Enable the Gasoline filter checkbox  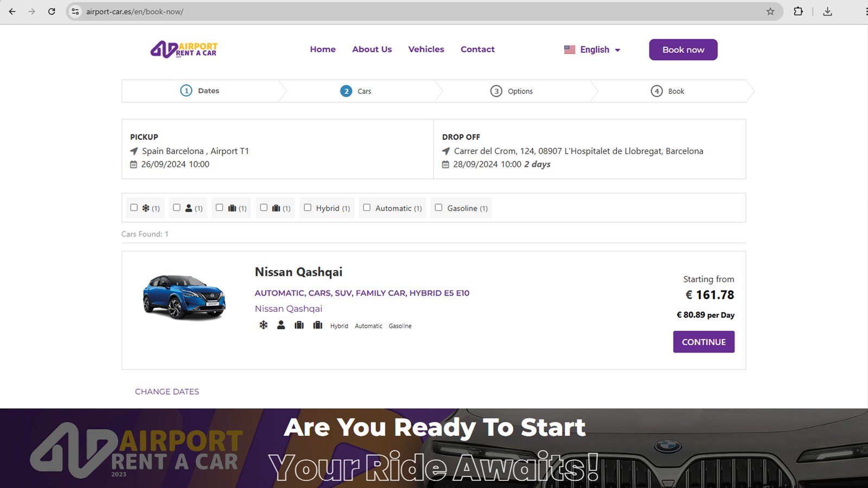pyautogui.click(x=438, y=208)
